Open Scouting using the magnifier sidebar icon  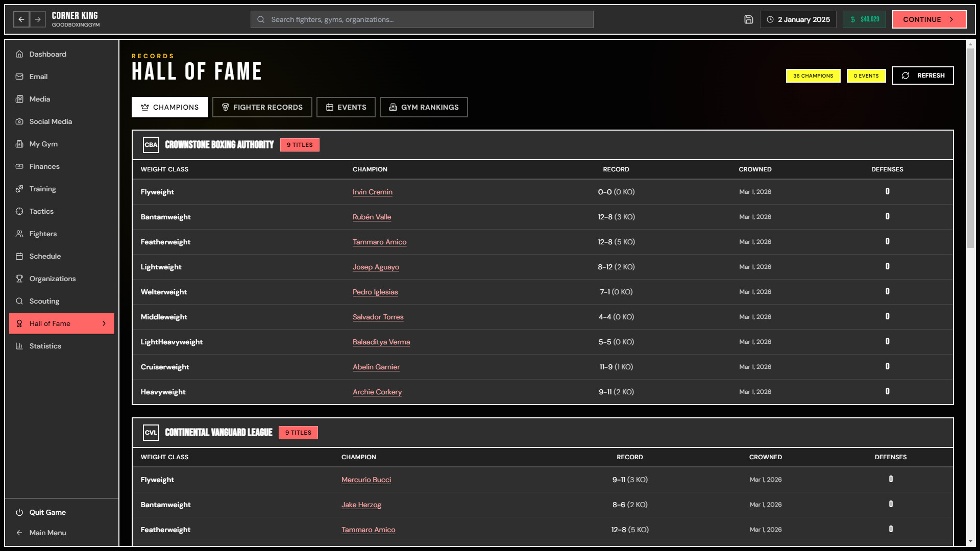point(19,301)
